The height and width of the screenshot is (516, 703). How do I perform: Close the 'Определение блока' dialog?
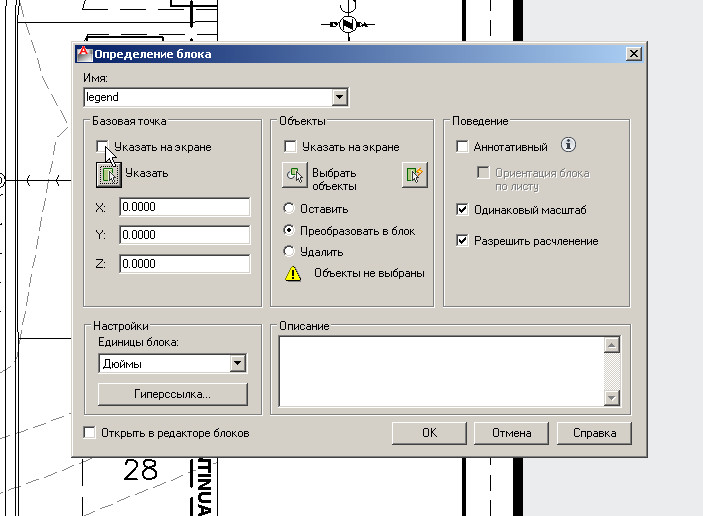pos(634,54)
